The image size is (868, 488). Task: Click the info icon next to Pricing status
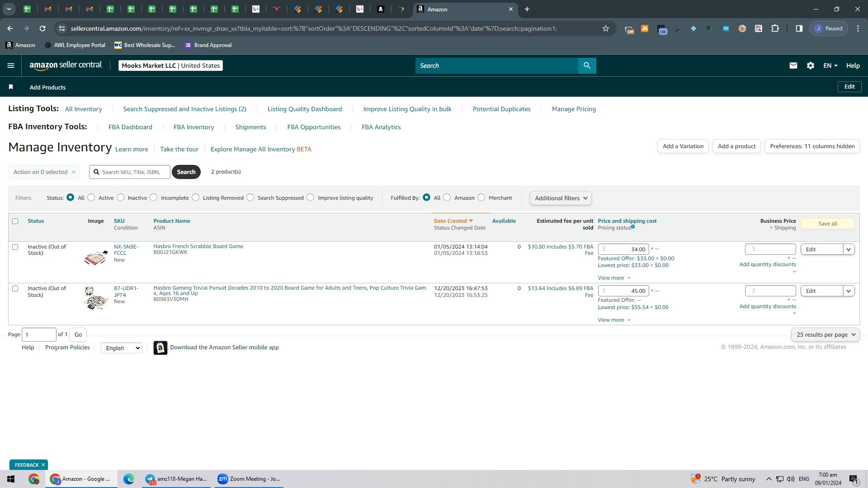633,227
